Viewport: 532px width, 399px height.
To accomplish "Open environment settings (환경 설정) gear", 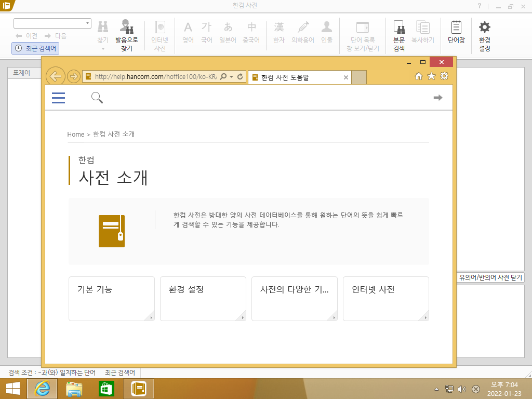I will [485, 36].
